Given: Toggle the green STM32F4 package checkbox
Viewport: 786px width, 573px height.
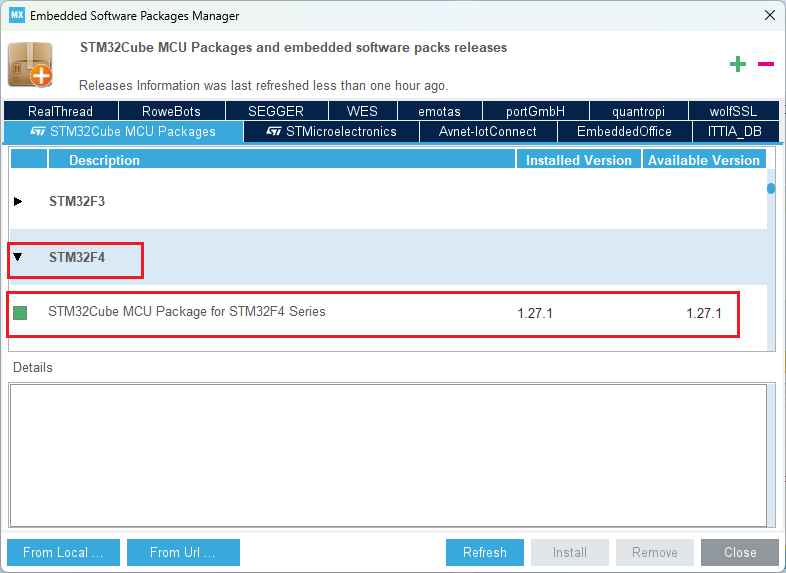Looking at the screenshot, I should click(x=20, y=313).
